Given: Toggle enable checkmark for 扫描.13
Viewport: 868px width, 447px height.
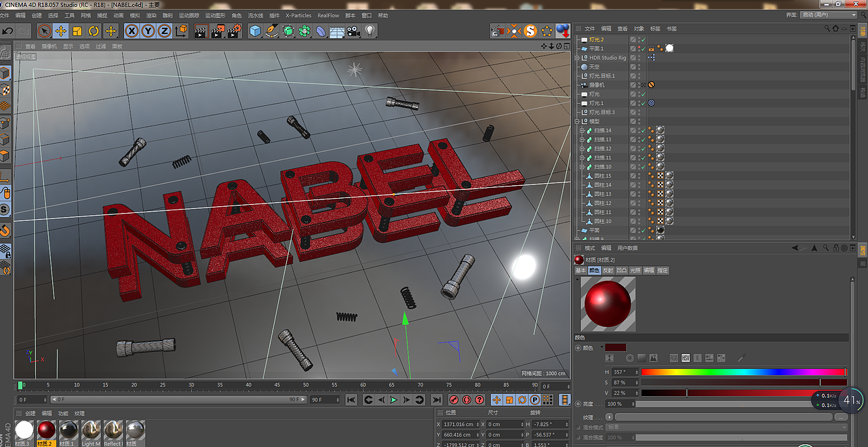Looking at the screenshot, I should (643, 140).
